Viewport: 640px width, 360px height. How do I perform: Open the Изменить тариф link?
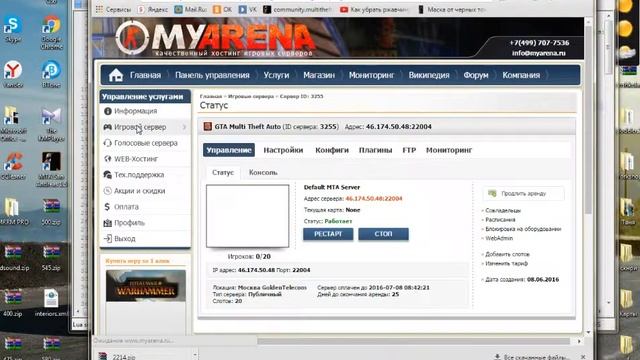pos(507,264)
